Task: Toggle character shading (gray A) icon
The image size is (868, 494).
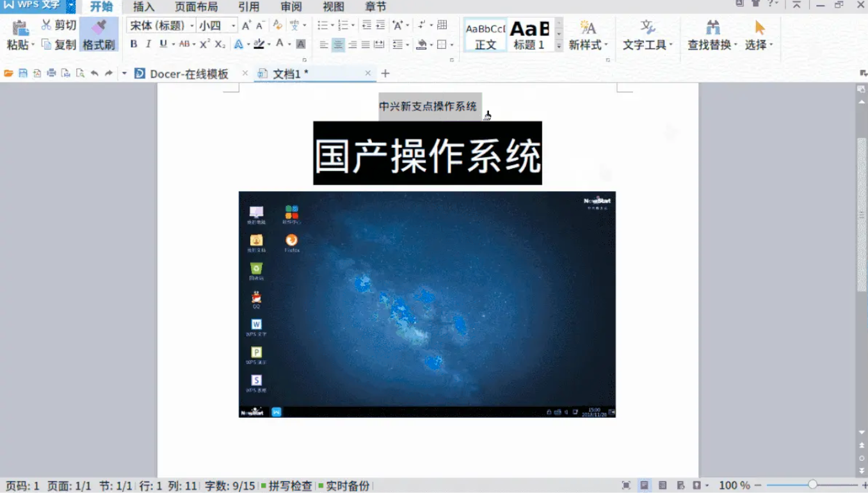Action: tap(300, 44)
